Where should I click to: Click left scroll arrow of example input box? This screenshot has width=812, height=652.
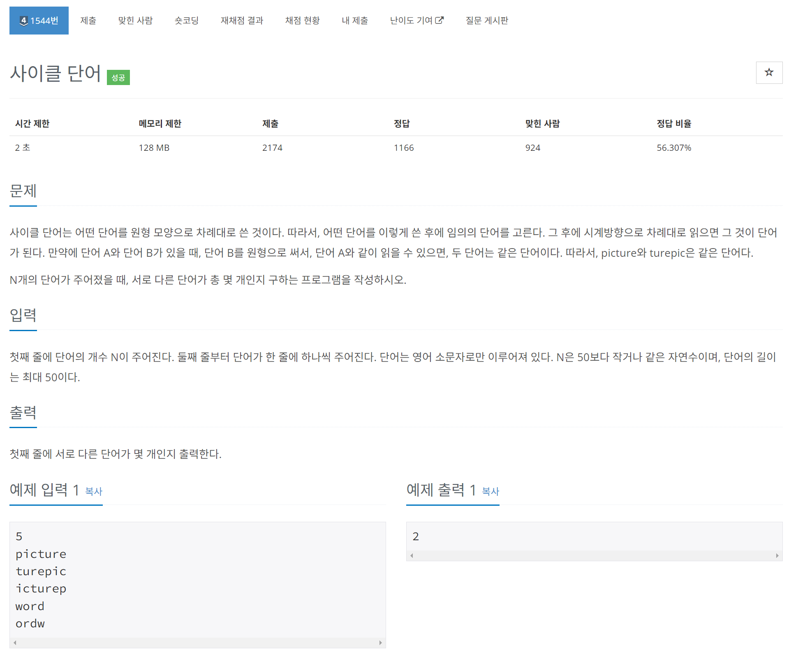[15, 643]
